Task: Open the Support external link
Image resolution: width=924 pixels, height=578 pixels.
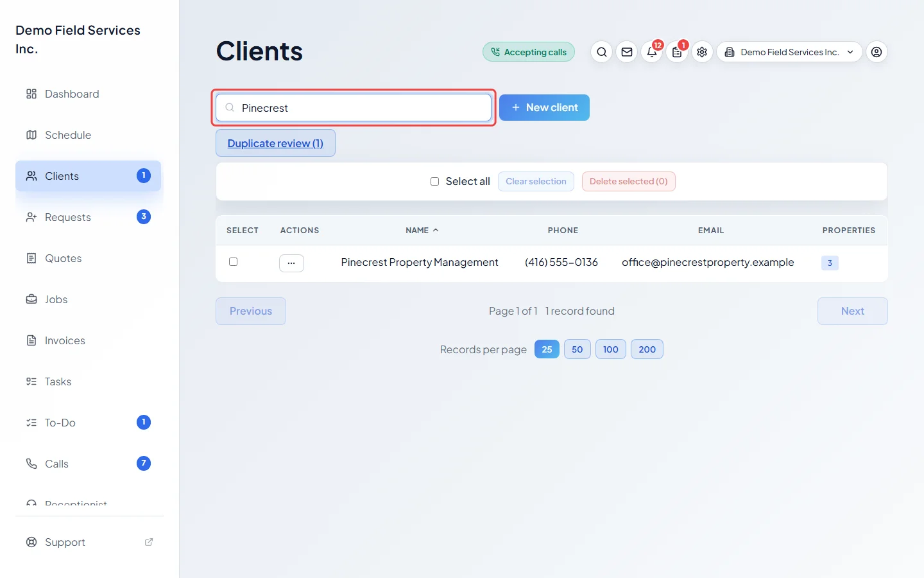Action: 89,542
